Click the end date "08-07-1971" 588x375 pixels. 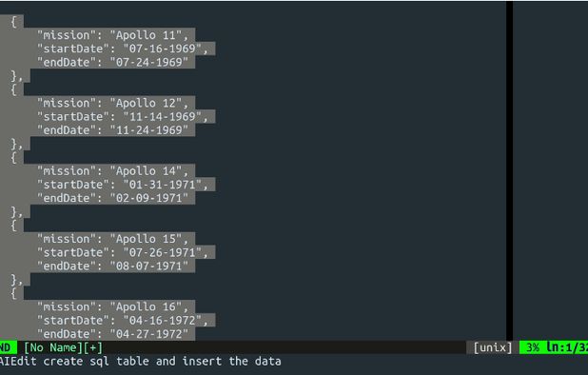click(x=148, y=266)
